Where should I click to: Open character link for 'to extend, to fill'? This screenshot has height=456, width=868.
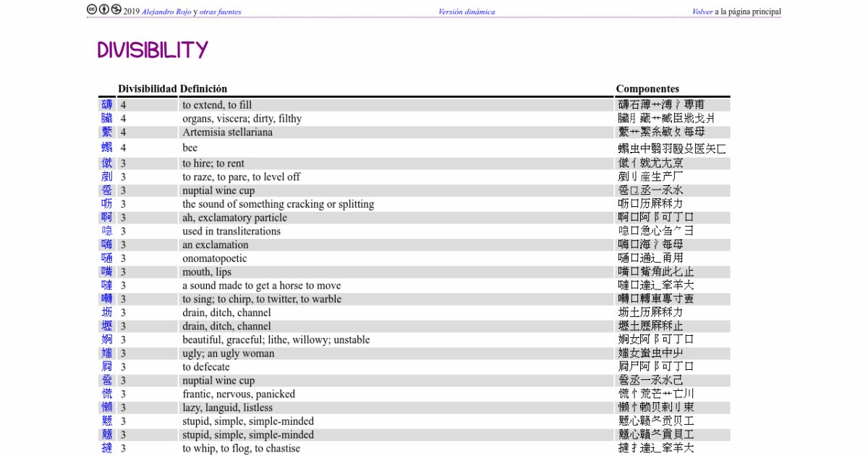coord(107,105)
